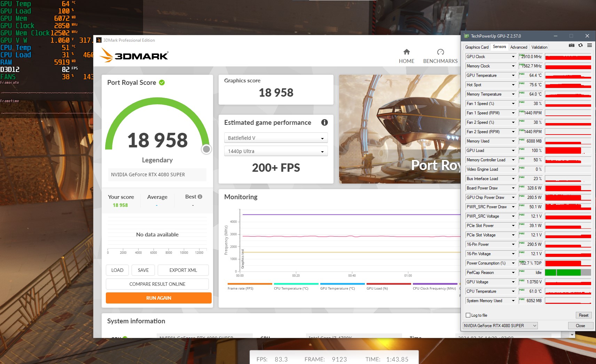Click the 200+ FPS estimate text
The image size is (596, 364).
click(x=276, y=168)
